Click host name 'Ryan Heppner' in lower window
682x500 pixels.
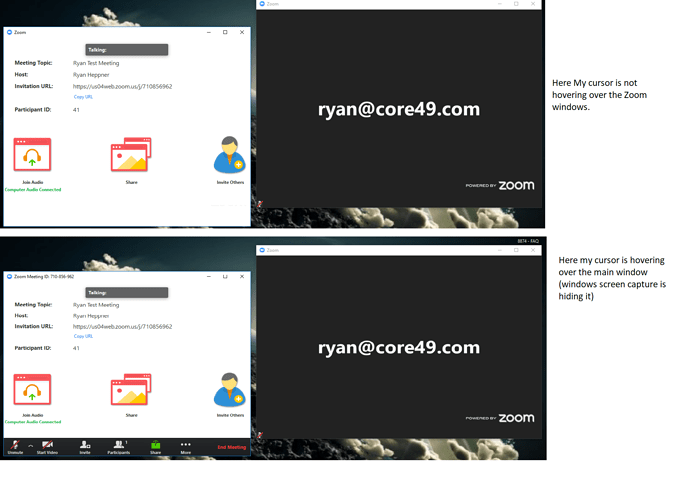click(91, 316)
